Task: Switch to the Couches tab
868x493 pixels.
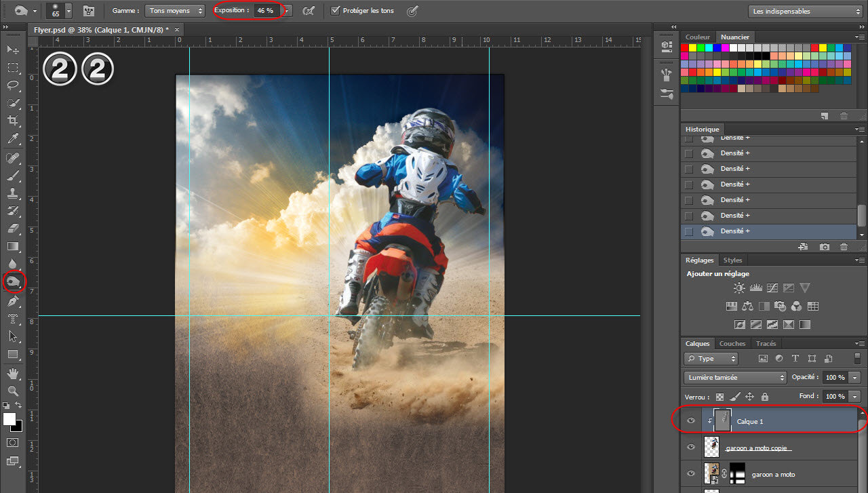Action: [x=732, y=344]
